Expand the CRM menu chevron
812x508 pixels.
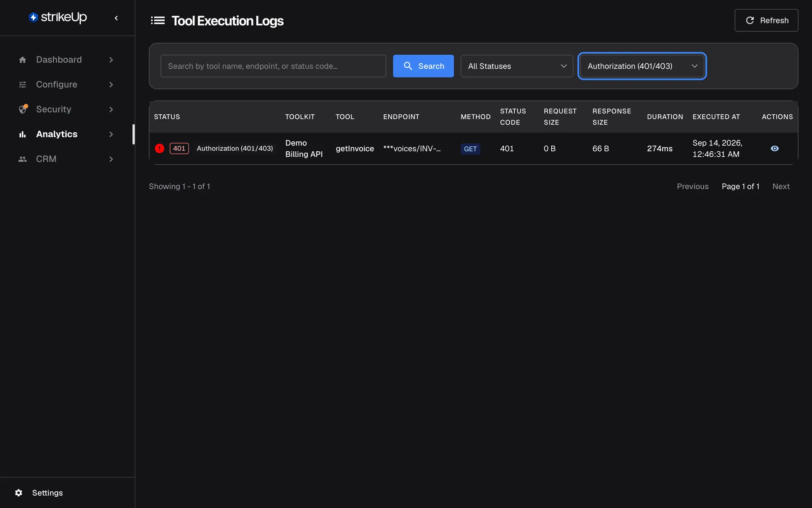111,159
